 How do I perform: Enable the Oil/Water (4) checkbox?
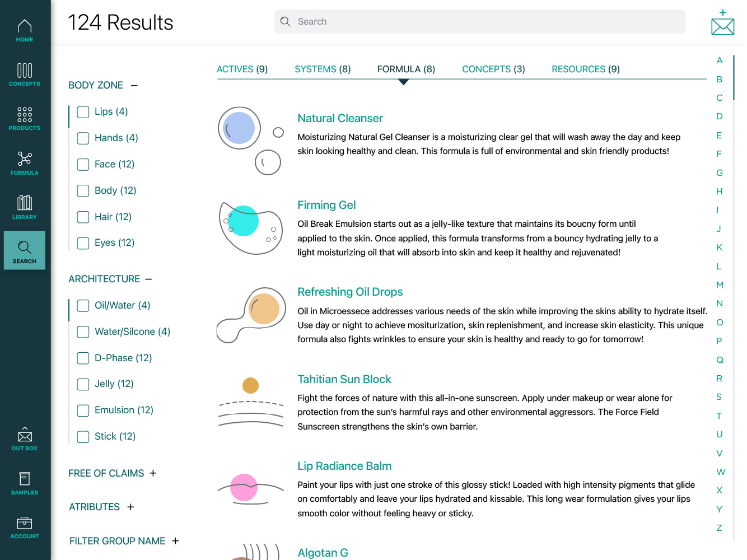point(83,306)
